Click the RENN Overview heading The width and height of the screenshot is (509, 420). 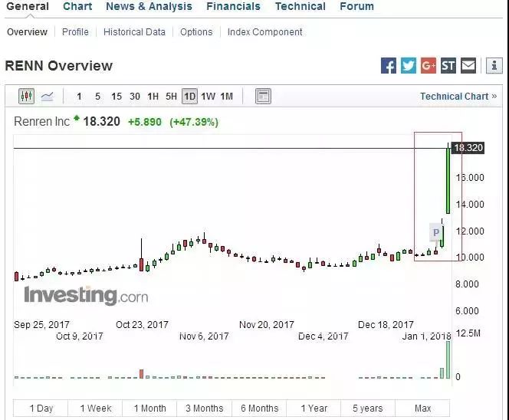(59, 66)
